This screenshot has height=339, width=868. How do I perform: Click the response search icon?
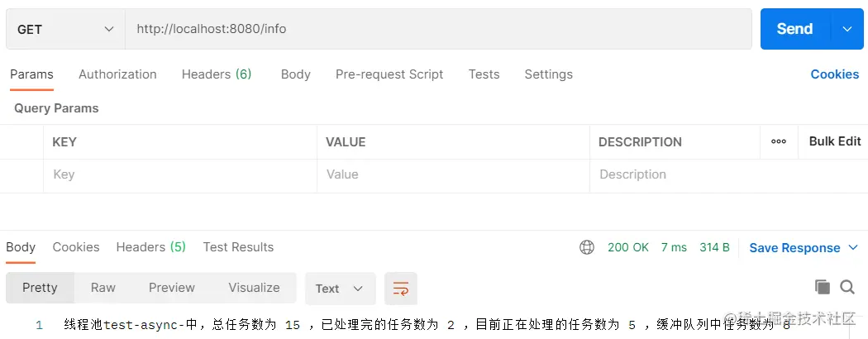click(847, 287)
